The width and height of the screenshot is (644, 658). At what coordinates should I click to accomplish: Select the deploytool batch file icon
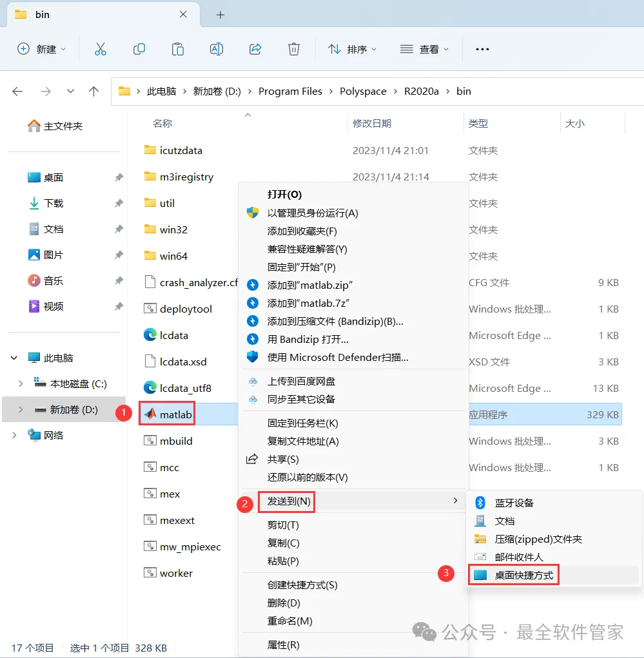point(150,309)
